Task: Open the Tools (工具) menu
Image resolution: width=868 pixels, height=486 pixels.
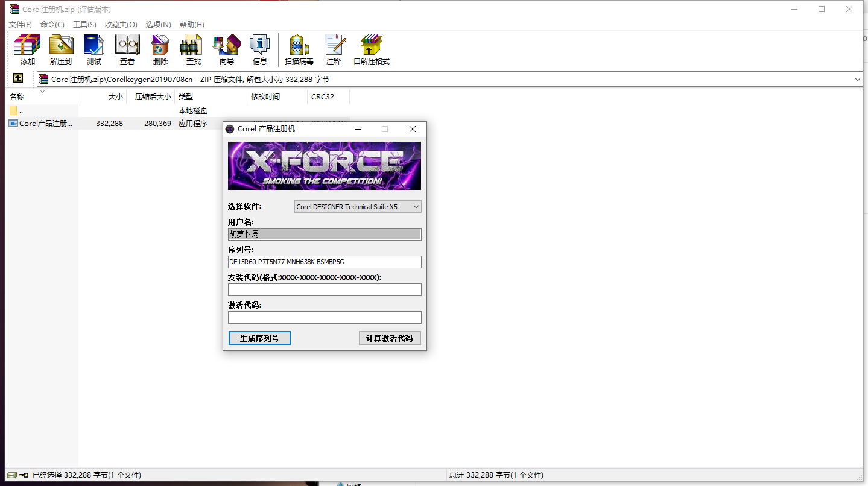Action: click(x=84, y=25)
